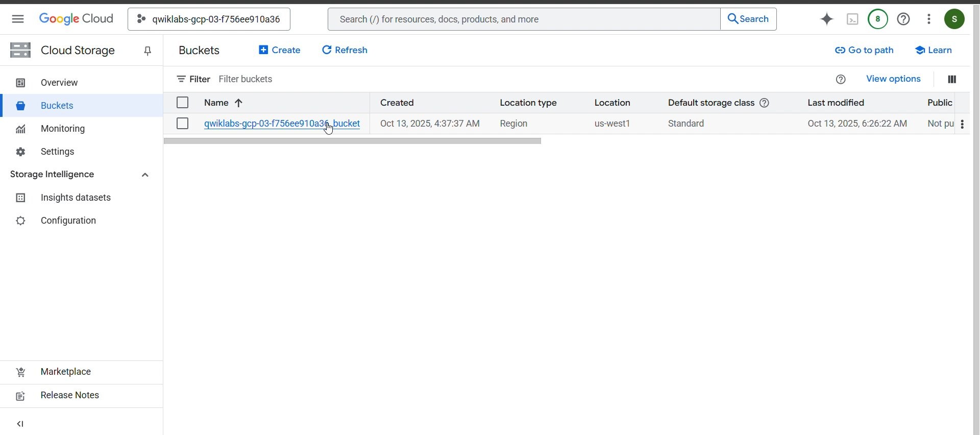Click the Name sort ascending arrow
Screen dimensions: 980x435
[x=238, y=103]
